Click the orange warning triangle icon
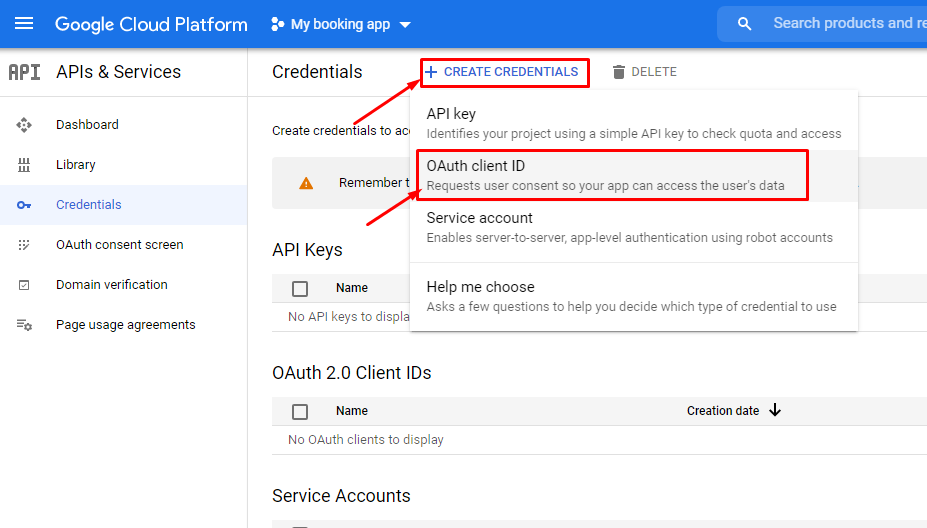Viewport: 927px width, 528px height. pyautogui.click(x=306, y=183)
